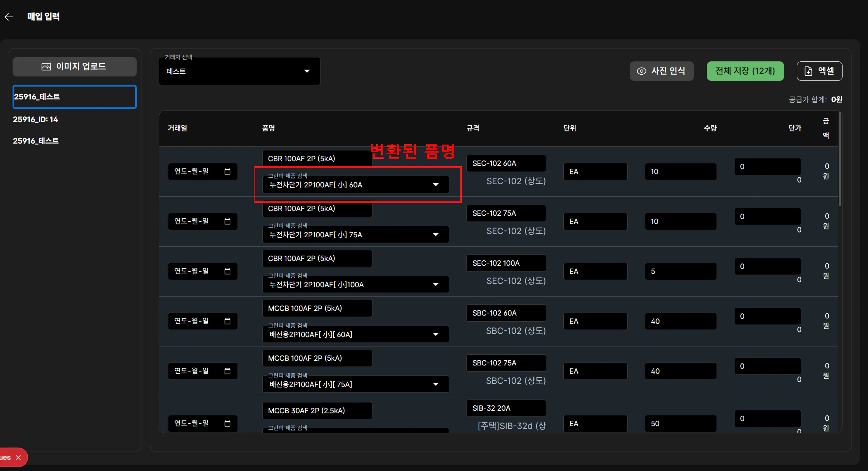Select the bottom 25916_테스트 list item
868x471 pixels.
(36, 141)
